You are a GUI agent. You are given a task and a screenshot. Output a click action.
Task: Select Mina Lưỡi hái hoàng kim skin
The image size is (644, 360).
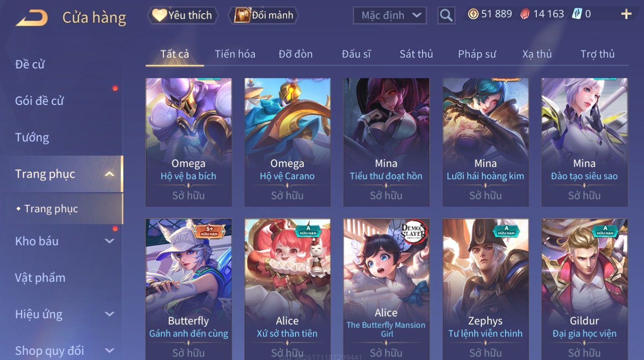486,142
